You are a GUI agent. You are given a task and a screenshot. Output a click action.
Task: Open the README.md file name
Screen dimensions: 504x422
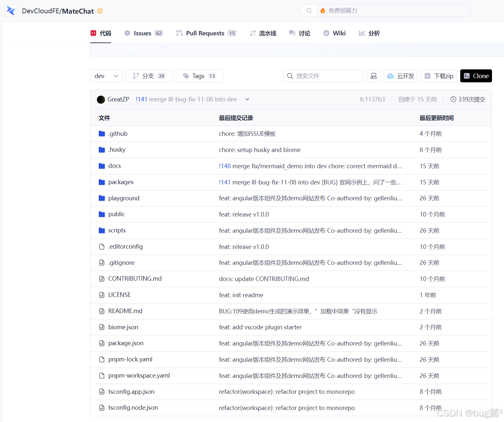tap(125, 311)
